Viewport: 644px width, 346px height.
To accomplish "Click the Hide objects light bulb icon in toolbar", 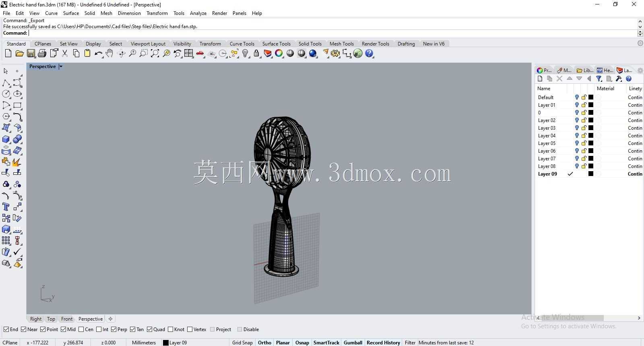I will [245, 54].
